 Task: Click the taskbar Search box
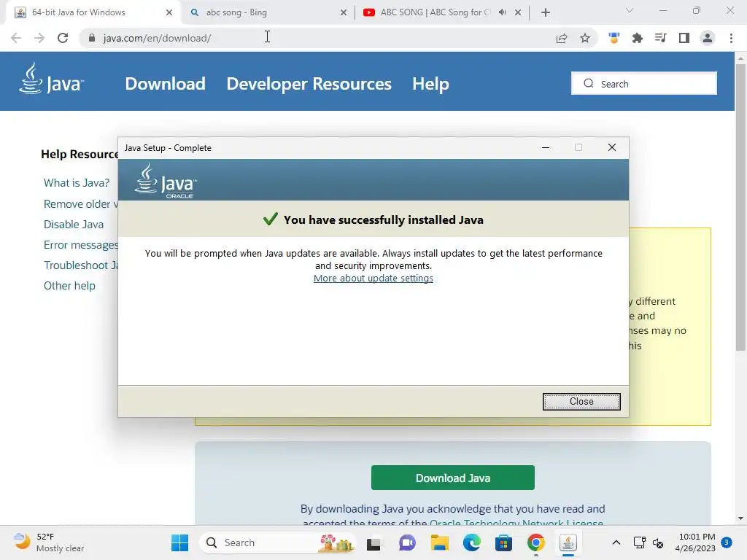(x=277, y=542)
